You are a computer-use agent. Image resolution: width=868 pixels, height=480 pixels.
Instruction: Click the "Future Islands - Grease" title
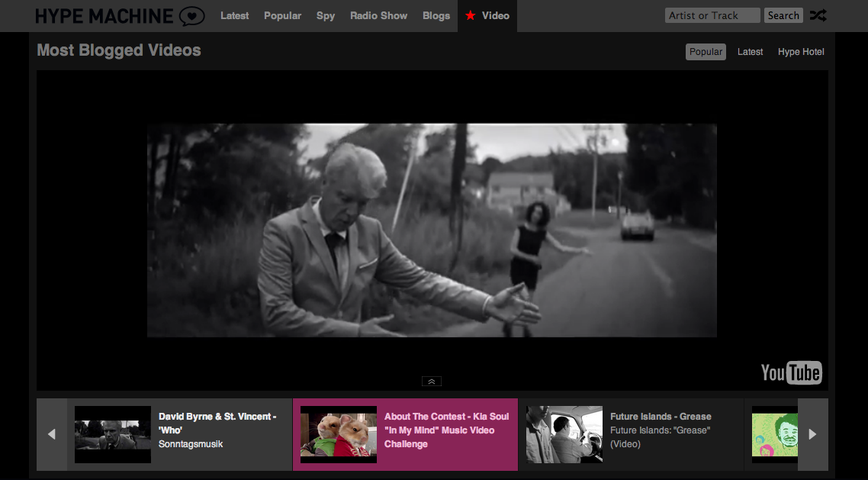pos(661,417)
